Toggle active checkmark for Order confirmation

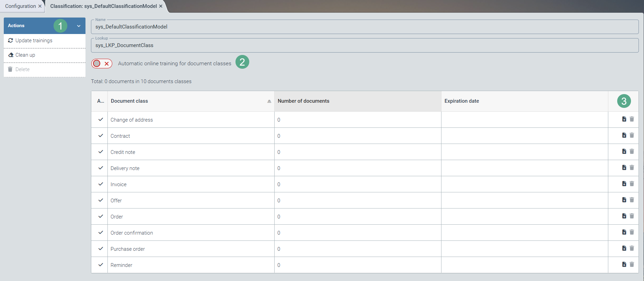pyautogui.click(x=101, y=233)
